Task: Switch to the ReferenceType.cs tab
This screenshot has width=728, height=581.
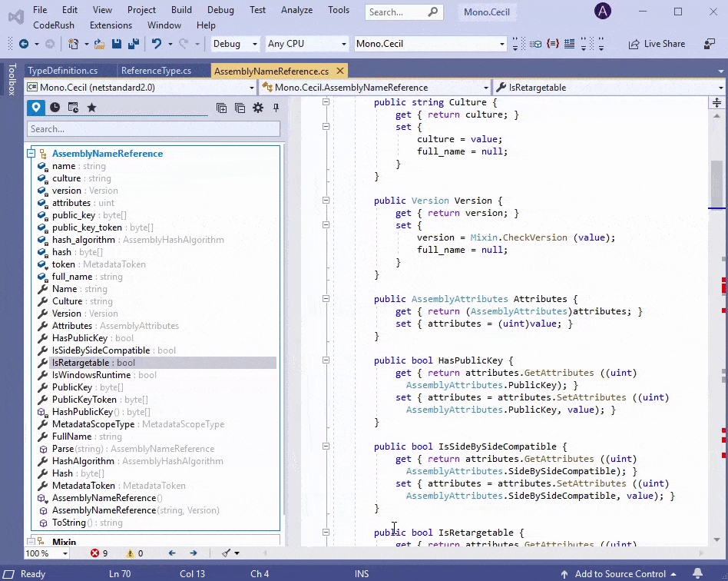Action: (x=156, y=71)
